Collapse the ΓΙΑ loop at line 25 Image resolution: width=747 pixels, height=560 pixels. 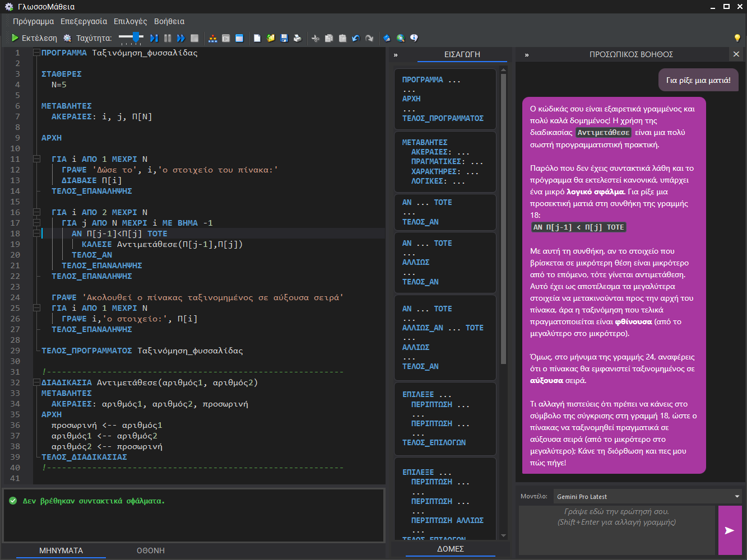pyautogui.click(x=36, y=308)
